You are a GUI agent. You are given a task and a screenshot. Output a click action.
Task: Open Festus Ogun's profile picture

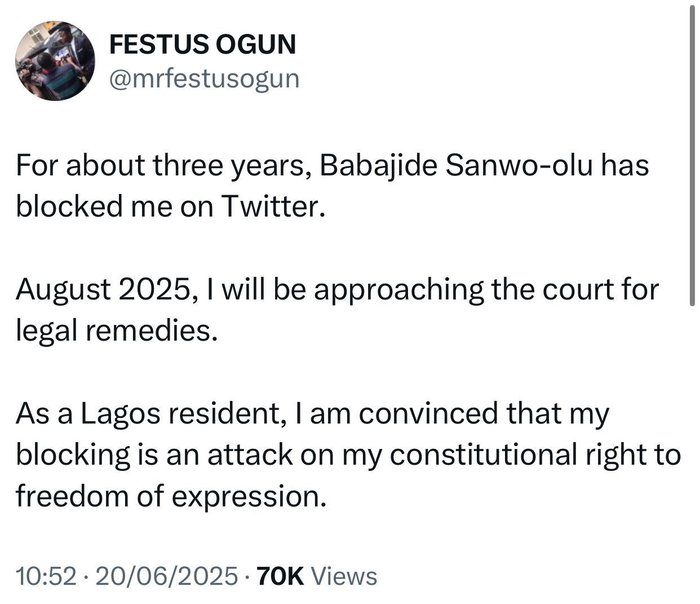click(x=55, y=61)
